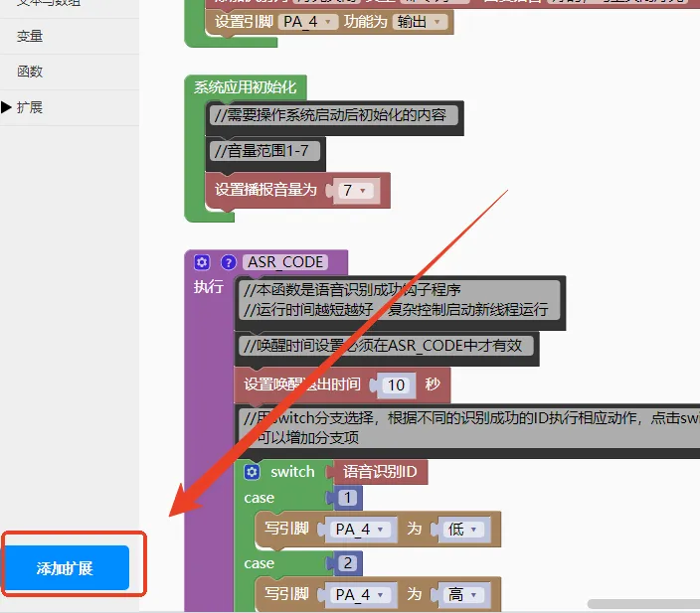Open the 函数 category in the sidebar
Viewport: 700px width, 613px height.
30,72
